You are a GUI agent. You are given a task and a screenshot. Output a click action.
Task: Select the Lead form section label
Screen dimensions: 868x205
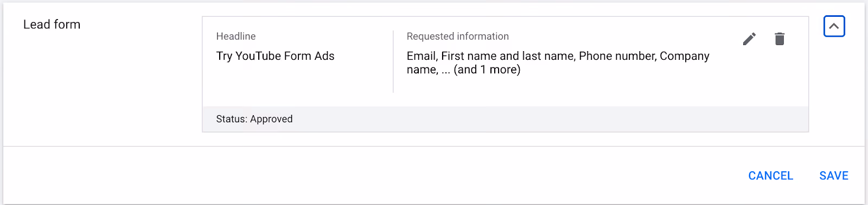52,24
